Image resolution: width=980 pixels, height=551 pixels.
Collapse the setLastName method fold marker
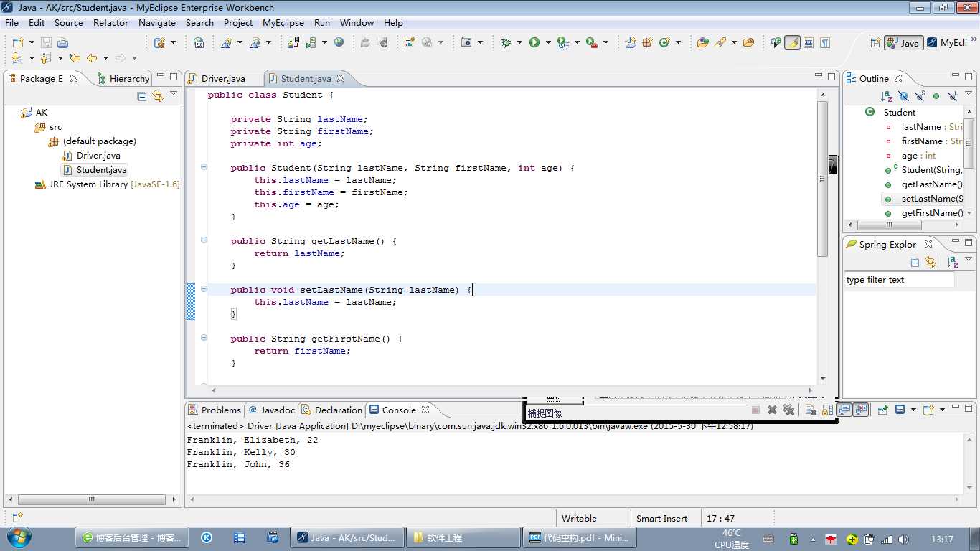(204, 289)
